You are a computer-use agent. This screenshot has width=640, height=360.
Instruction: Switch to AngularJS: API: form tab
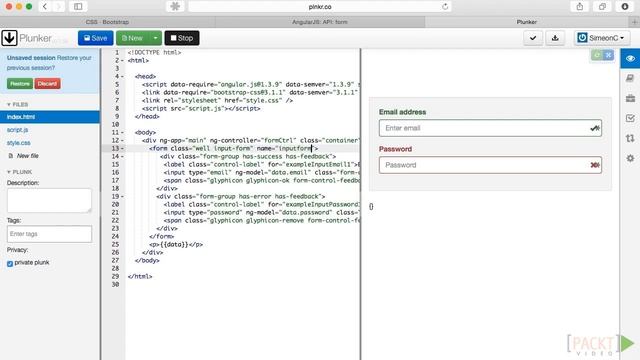pyautogui.click(x=320, y=22)
